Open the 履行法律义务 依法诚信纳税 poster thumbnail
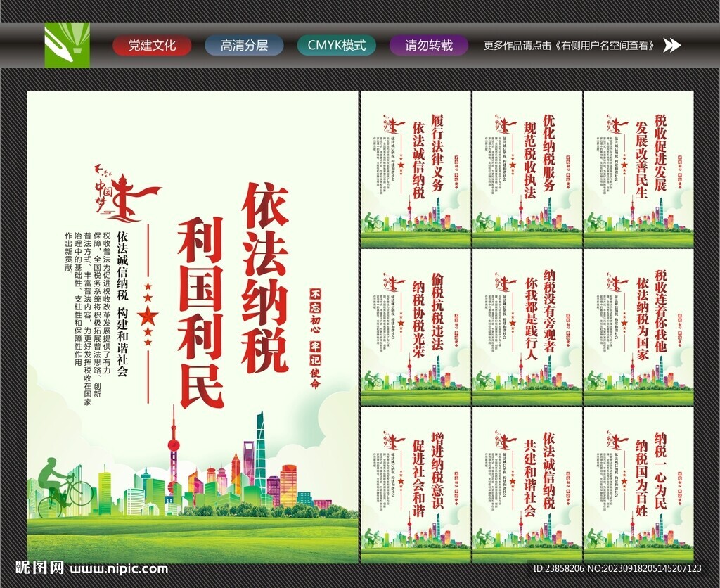This screenshot has height=588, width=720. coord(416,170)
